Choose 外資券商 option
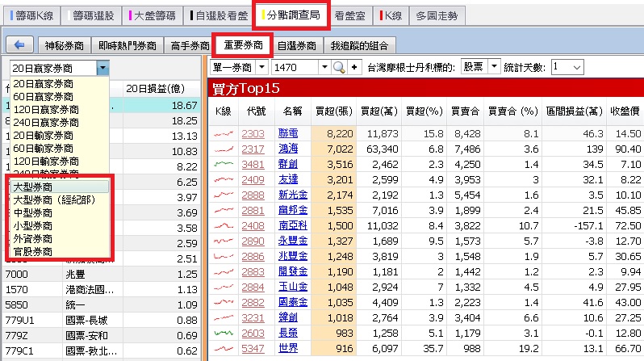Image resolution: width=644 pixels, height=361 pixels. [x=60, y=239]
